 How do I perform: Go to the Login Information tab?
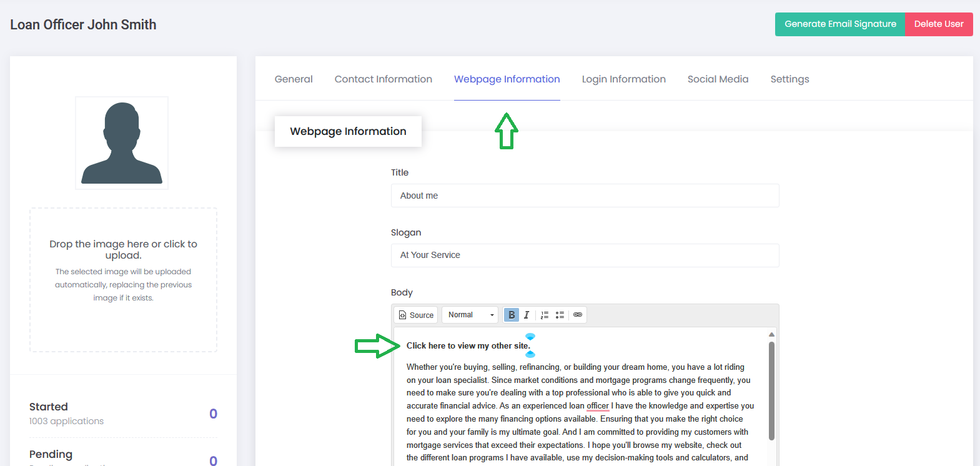click(623, 79)
